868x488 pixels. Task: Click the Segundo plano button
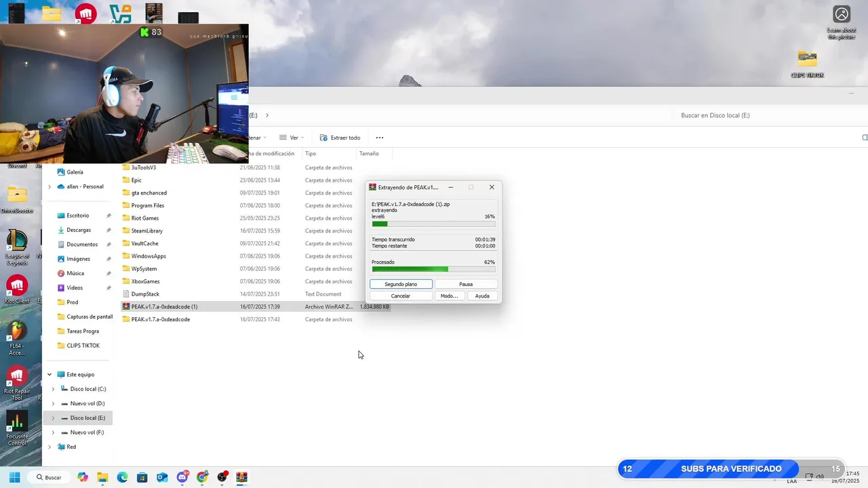(401, 284)
